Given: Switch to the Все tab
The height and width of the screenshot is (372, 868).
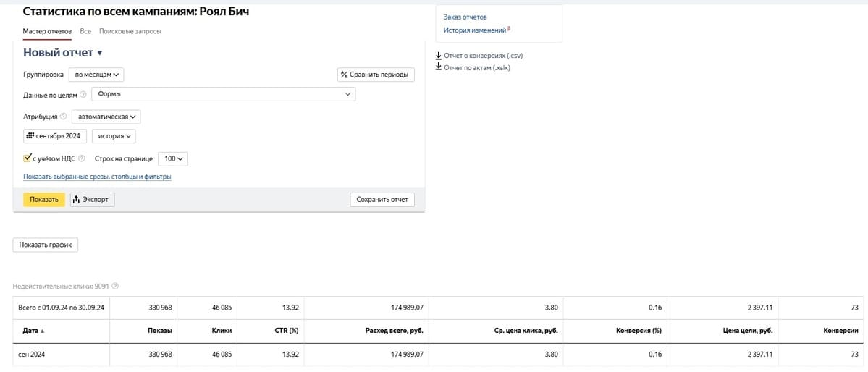Looking at the screenshot, I should (85, 32).
